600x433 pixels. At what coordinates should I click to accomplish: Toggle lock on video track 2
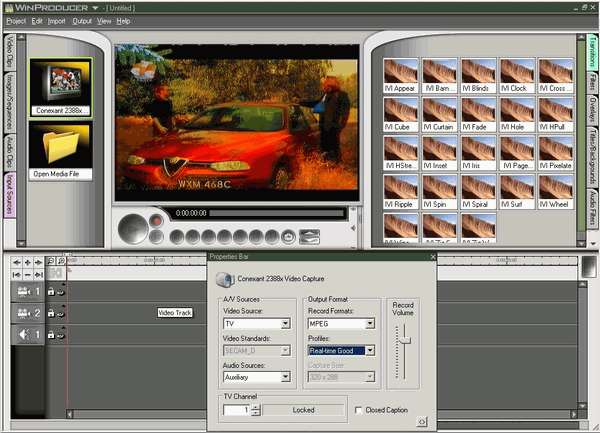click(x=52, y=312)
